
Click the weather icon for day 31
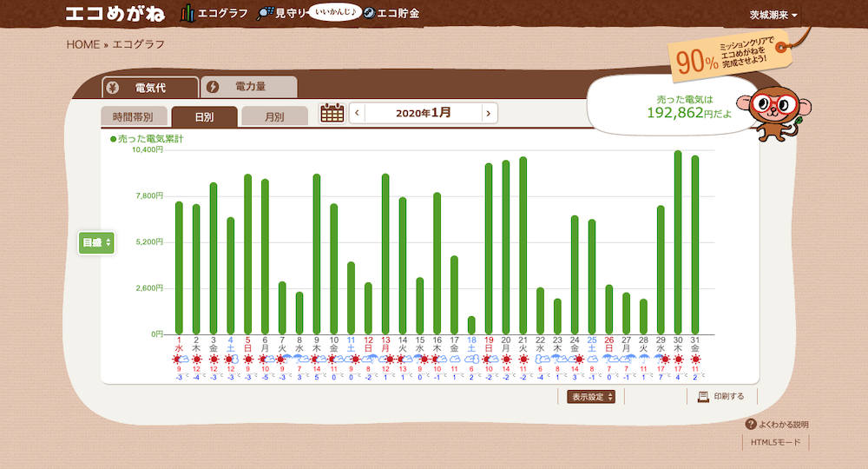point(695,359)
